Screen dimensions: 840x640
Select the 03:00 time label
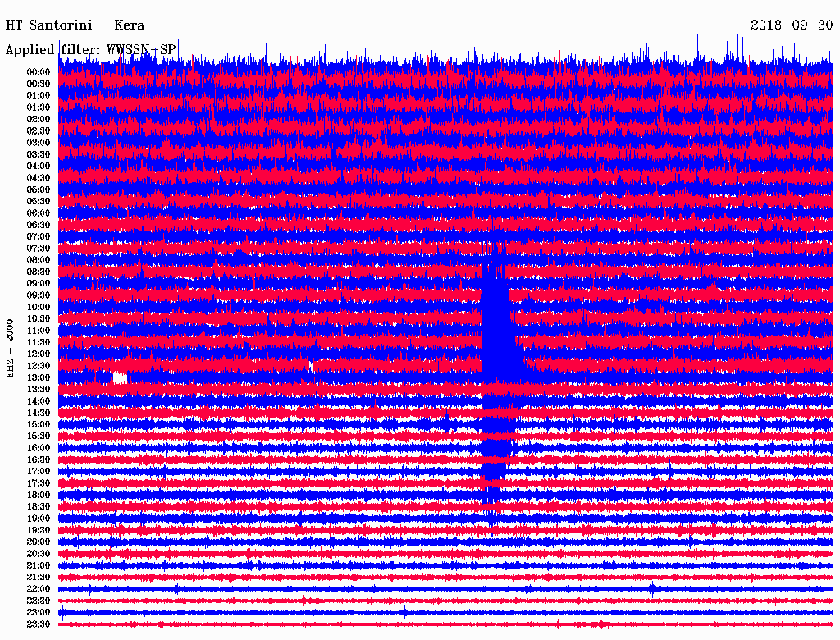click(39, 143)
